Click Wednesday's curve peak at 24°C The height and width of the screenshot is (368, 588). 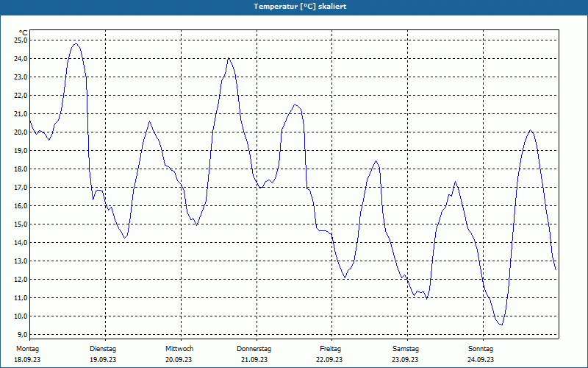[x=228, y=58]
